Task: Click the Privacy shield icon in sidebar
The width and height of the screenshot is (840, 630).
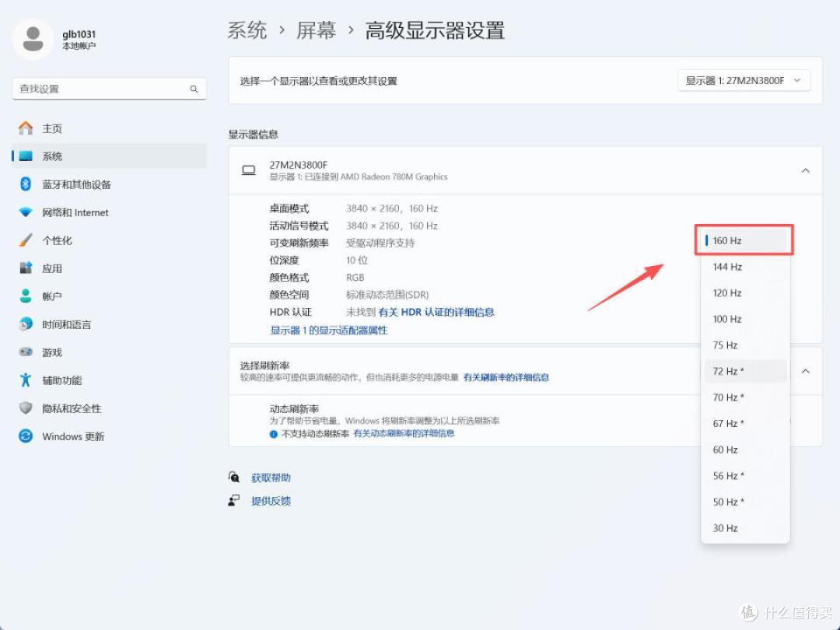Action: [x=26, y=408]
